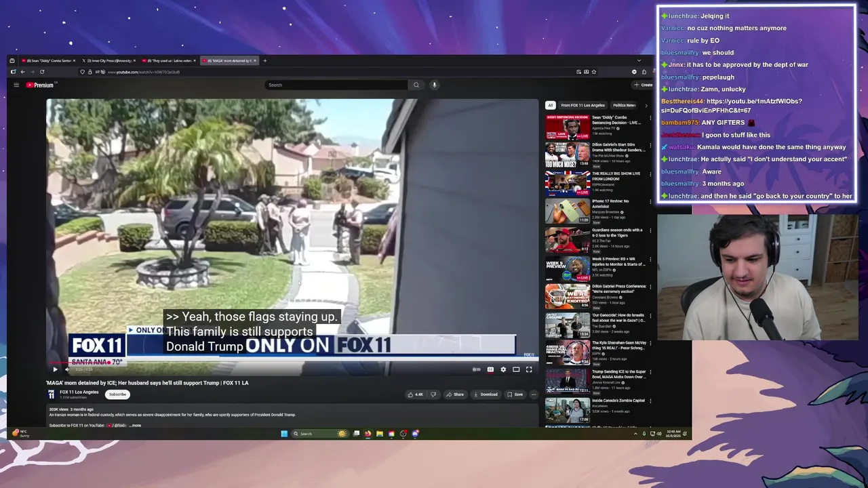Open a new browser tab plus button
Image resolution: width=868 pixels, height=488 pixels.
point(264,61)
